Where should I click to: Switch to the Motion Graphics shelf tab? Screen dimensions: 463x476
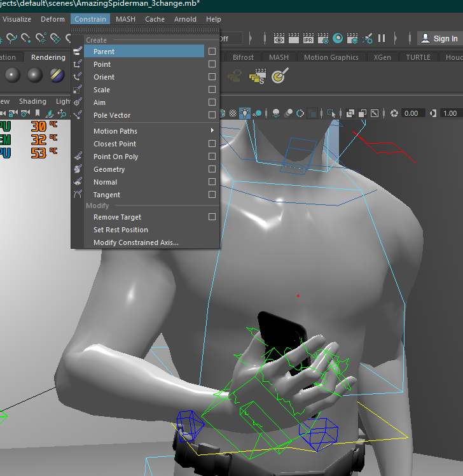[x=331, y=57]
